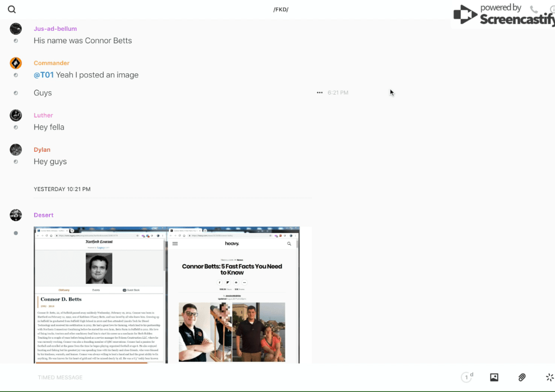
Task: Open the timed message timer icon
Action: click(466, 377)
